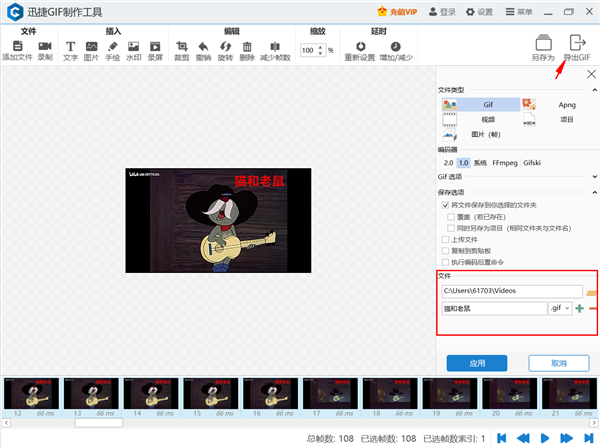Play the GIF preview
The height and width of the screenshot is (448, 600).
click(x=545, y=438)
